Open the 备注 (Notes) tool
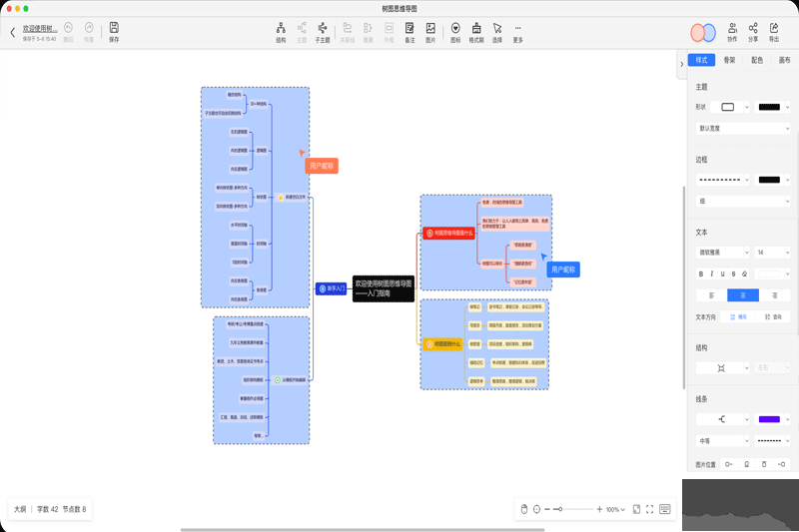The image size is (799, 532). tap(409, 32)
